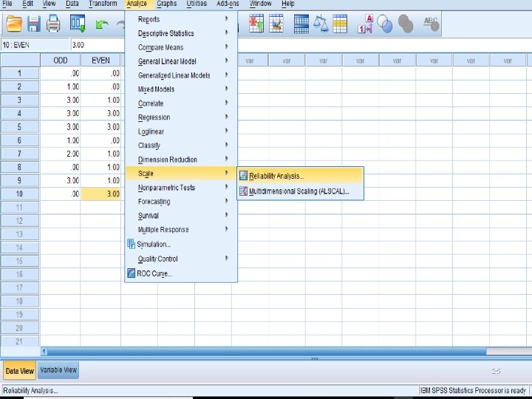Select the Multiple Response menu entry
Image resolution: width=532 pixels, height=399 pixels.
click(x=181, y=230)
